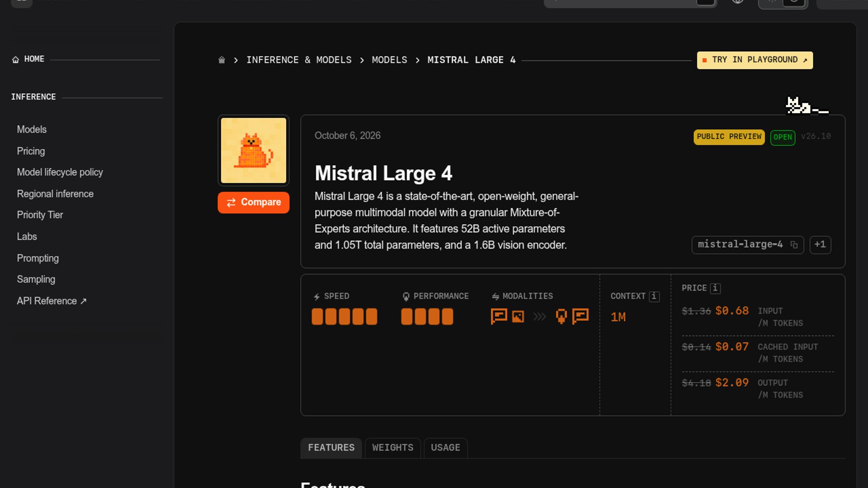
Task: Click the struck-through $4.18 price
Action: tap(696, 384)
